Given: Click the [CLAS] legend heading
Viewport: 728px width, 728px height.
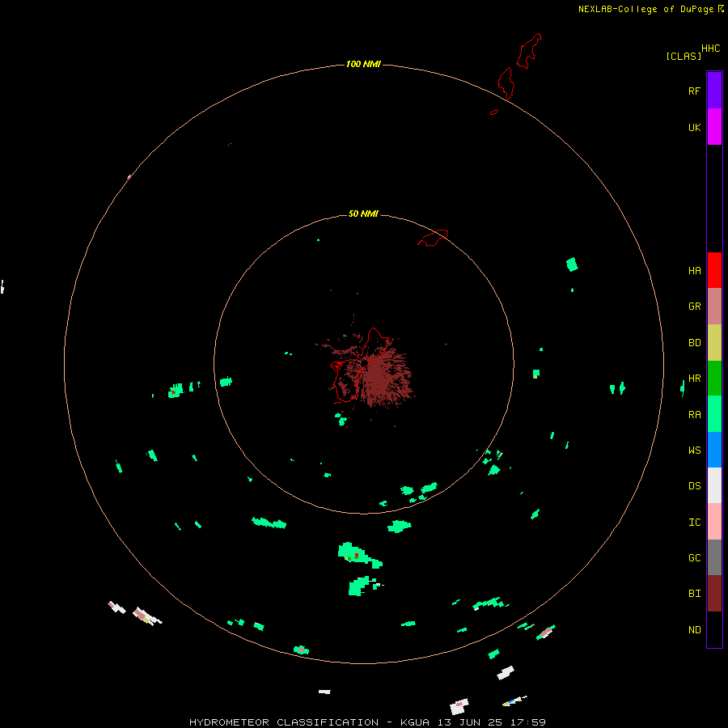Looking at the screenshot, I should click(x=684, y=56).
